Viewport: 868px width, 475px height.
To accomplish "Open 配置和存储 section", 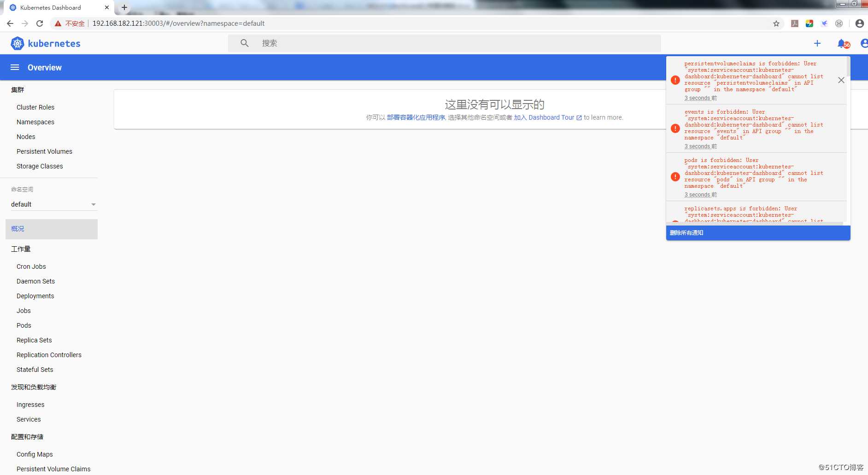I will tap(27, 437).
